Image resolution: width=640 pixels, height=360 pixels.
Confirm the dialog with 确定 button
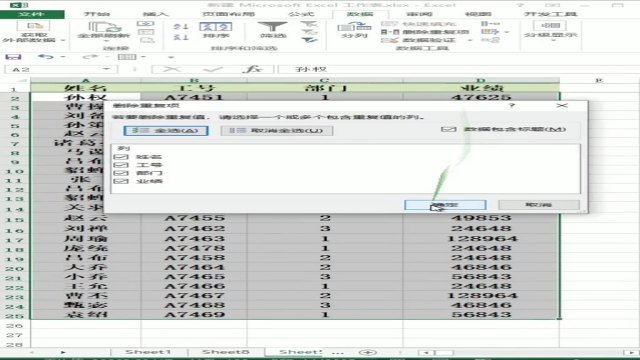(x=445, y=204)
